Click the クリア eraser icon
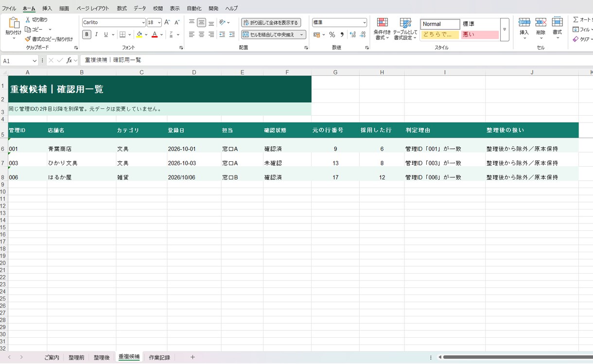 (576, 39)
